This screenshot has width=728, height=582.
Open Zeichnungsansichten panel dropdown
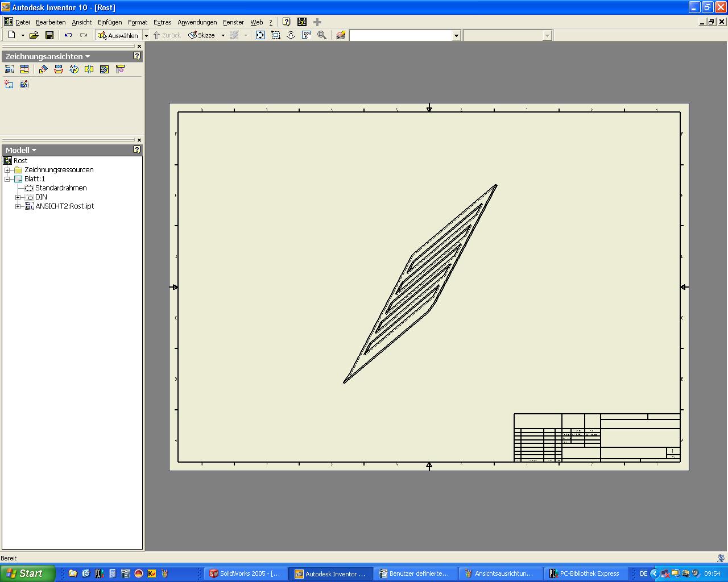pyautogui.click(x=88, y=56)
